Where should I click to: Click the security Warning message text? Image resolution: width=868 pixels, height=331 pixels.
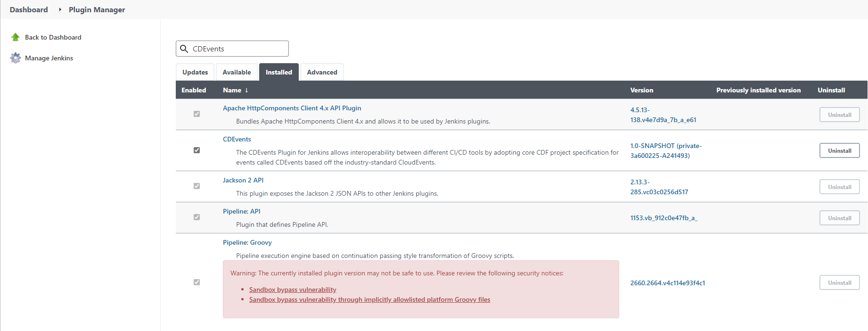point(397,273)
